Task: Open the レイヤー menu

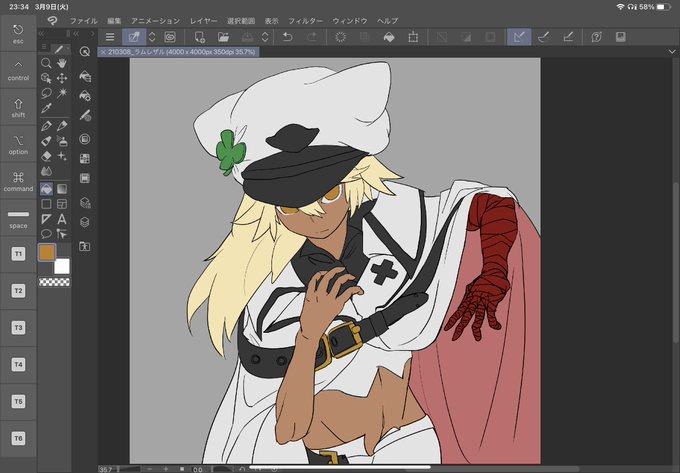Action: tap(203, 21)
